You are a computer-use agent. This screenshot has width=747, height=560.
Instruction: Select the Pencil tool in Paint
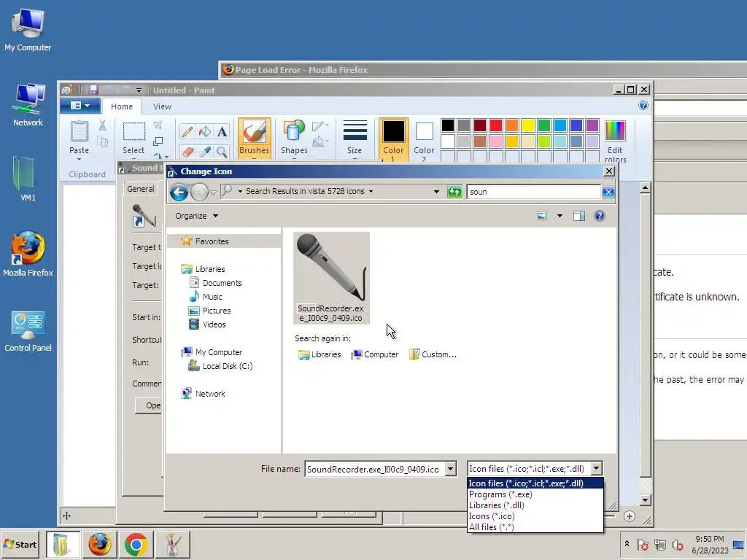point(187,131)
